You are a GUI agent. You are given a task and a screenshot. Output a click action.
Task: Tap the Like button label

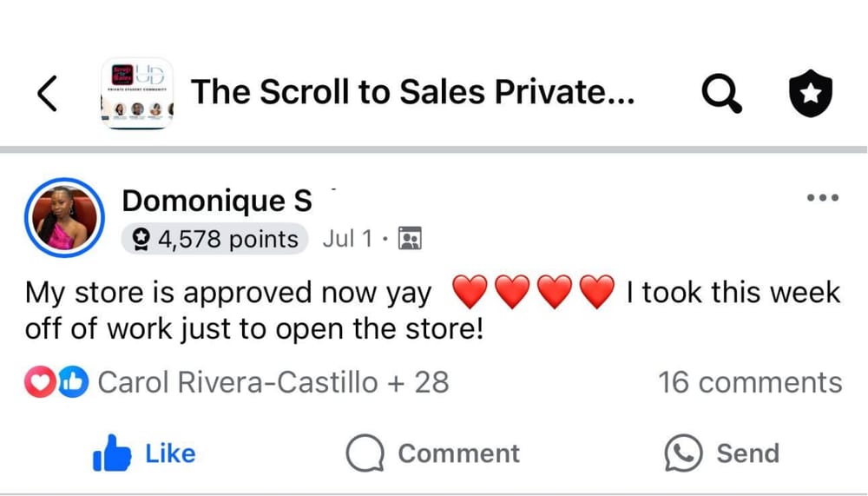click(170, 454)
